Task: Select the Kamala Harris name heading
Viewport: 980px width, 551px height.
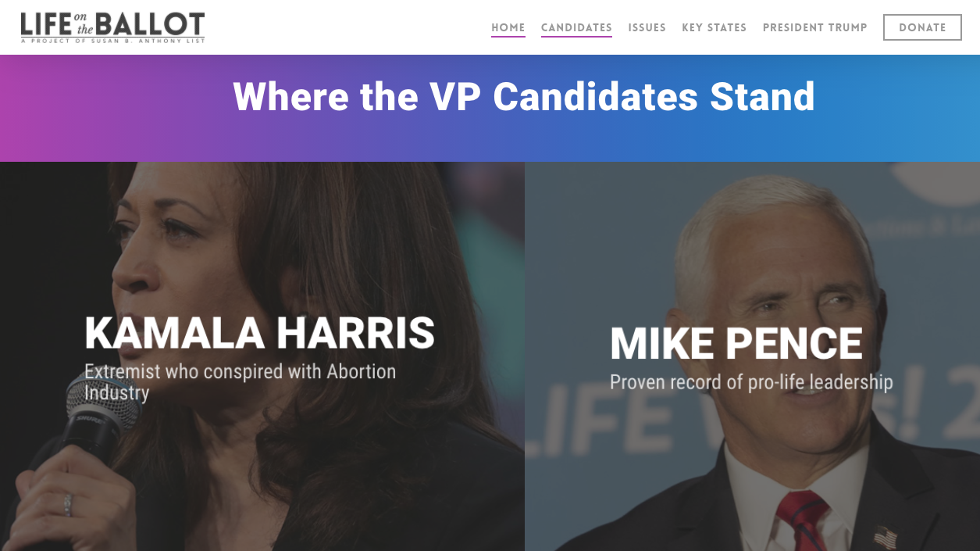Action: click(259, 333)
